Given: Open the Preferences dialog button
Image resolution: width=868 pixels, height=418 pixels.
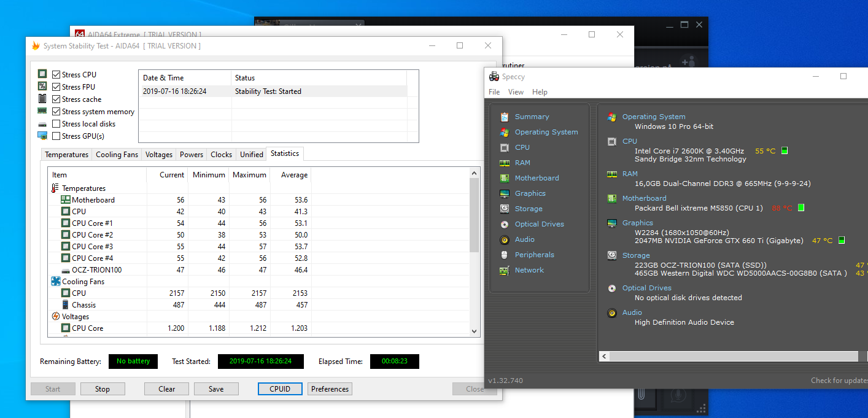Looking at the screenshot, I should coord(330,389).
